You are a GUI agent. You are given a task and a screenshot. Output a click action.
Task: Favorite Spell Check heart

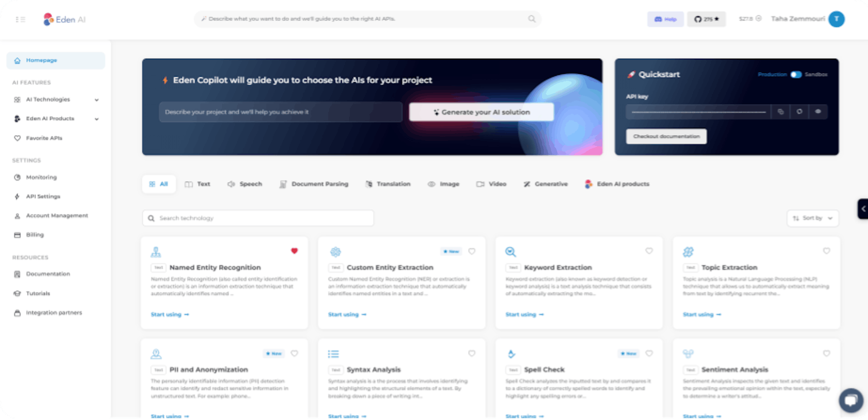coord(649,354)
